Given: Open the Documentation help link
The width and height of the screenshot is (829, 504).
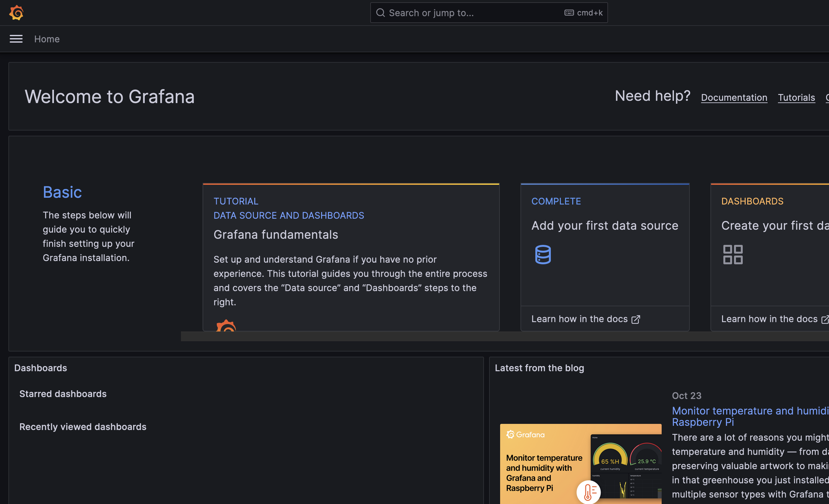Looking at the screenshot, I should click(734, 97).
